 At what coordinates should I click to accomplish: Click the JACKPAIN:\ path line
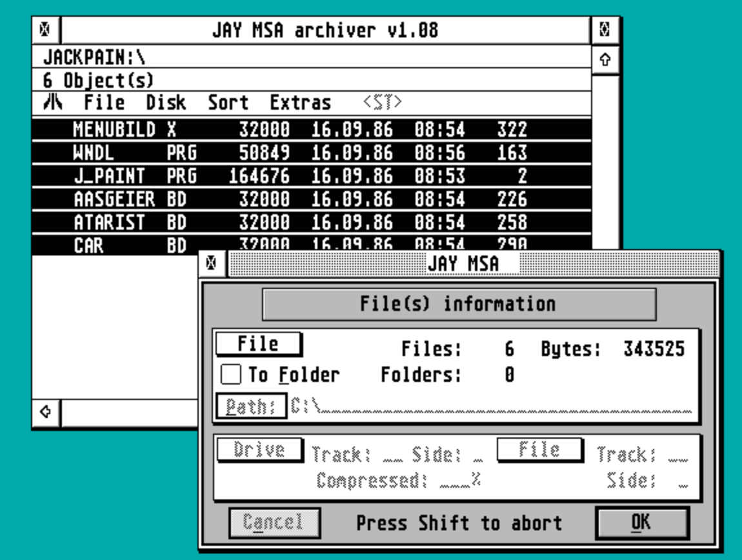tap(312, 57)
